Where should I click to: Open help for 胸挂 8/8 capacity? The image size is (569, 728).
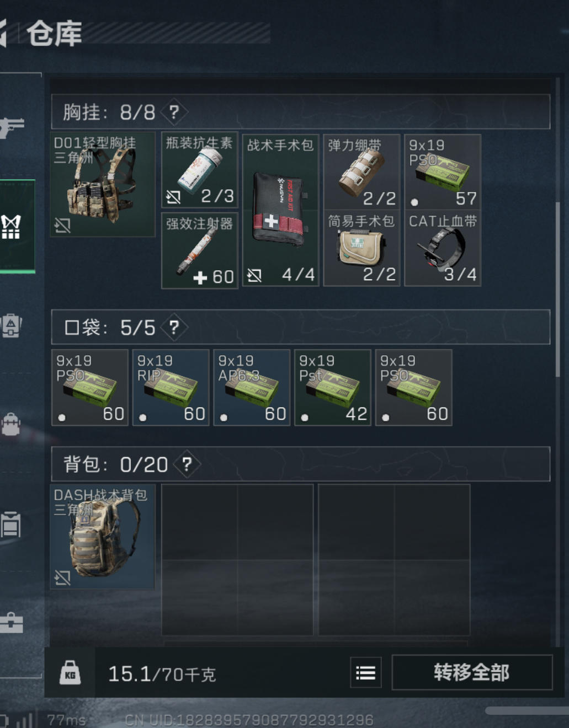(174, 112)
